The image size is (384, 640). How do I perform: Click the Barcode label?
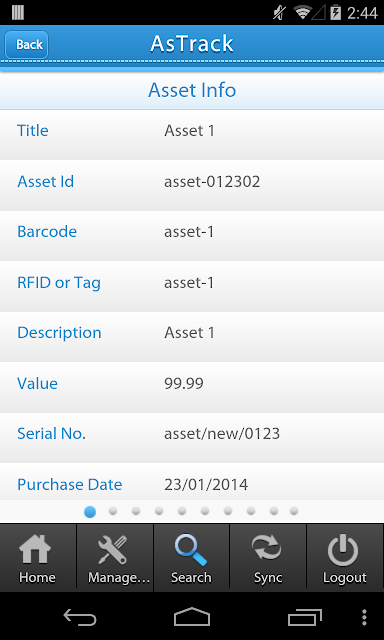pos(47,231)
